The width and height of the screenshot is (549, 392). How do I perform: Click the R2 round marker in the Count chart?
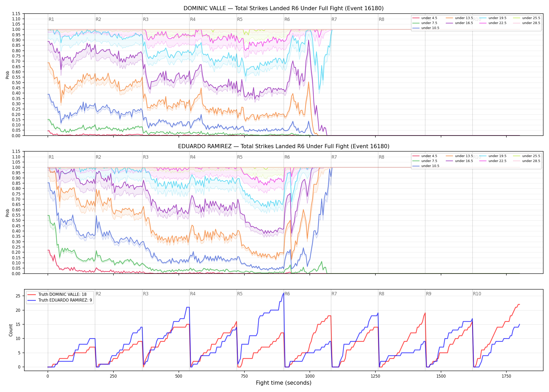(98, 294)
